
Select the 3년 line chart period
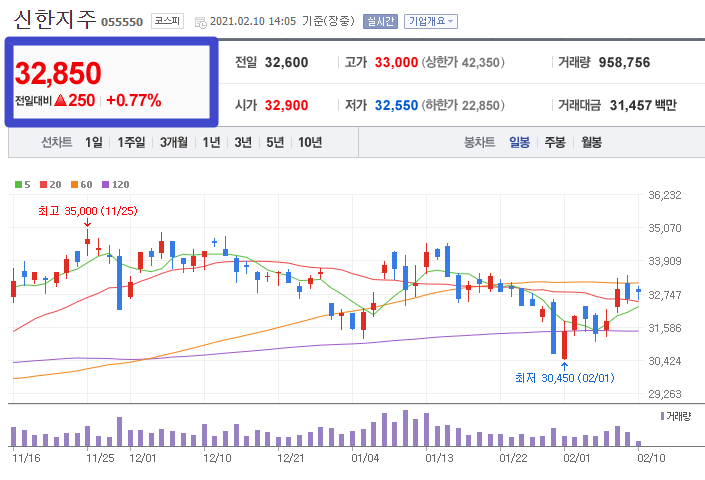point(243,142)
